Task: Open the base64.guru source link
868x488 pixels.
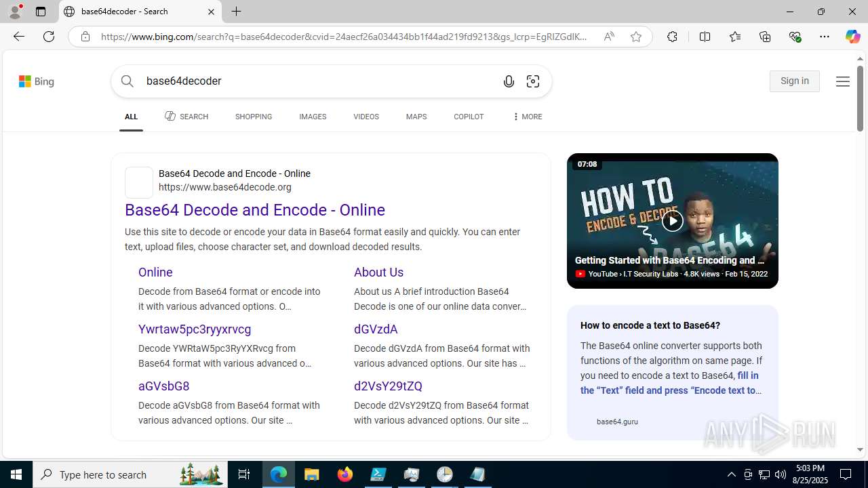Action: tap(617, 422)
